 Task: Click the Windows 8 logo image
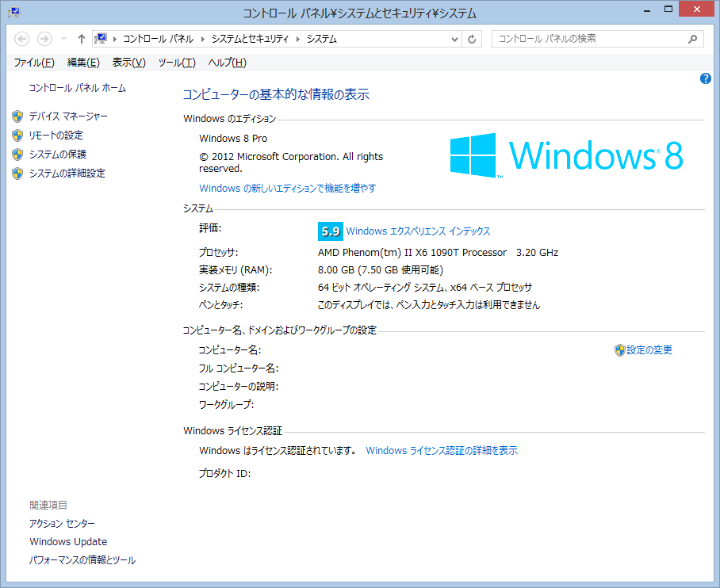click(x=567, y=155)
